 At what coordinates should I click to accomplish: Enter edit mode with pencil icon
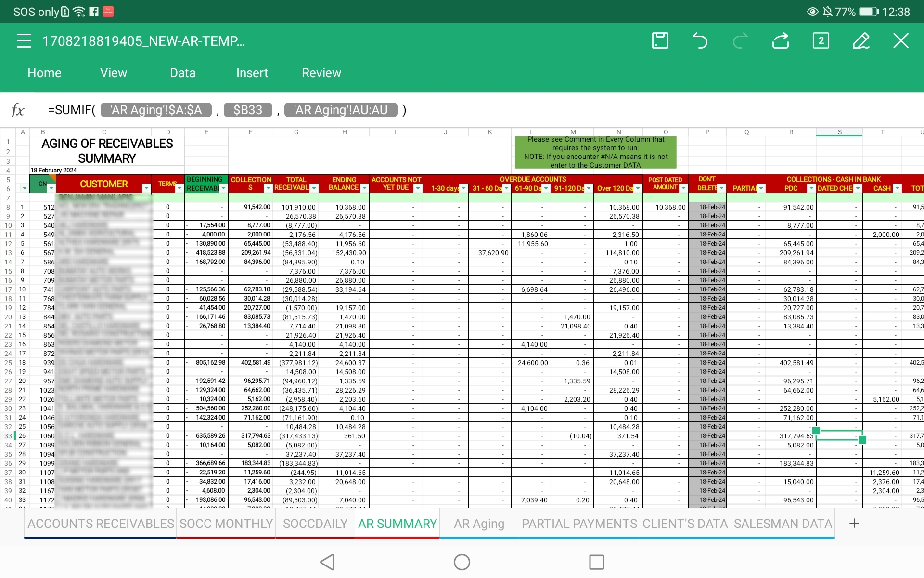(x=861, y=41)
